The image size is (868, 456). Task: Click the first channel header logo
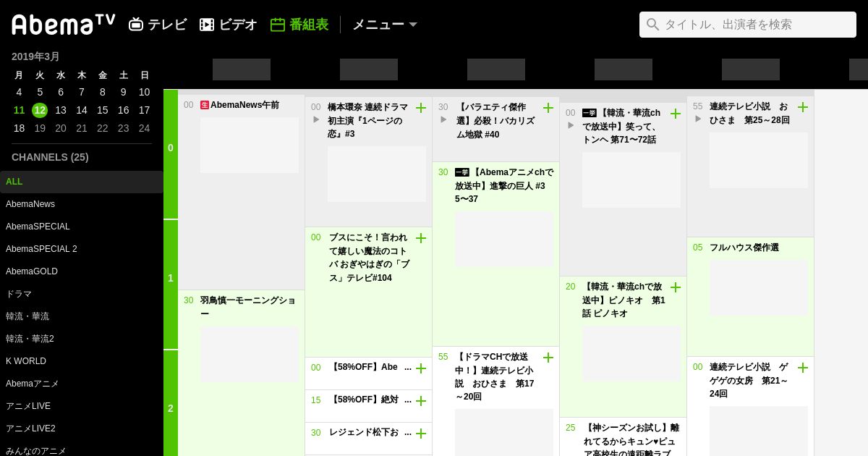(242, 69)
